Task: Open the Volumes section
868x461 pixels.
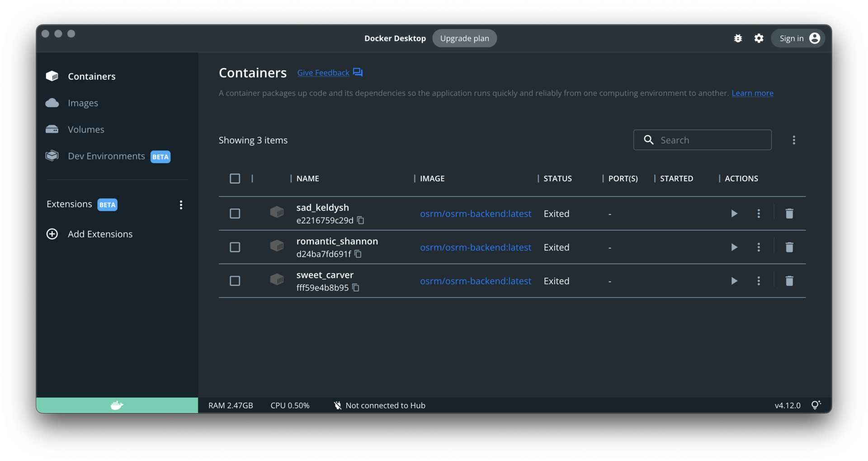Action: tap(86, 129)
